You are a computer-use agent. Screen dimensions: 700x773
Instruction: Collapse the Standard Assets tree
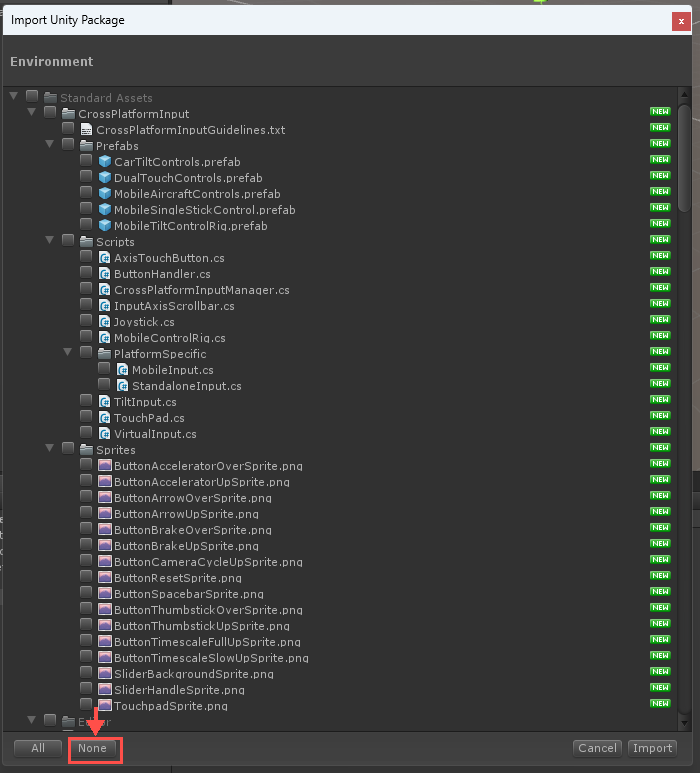click(x=14, y=96)
